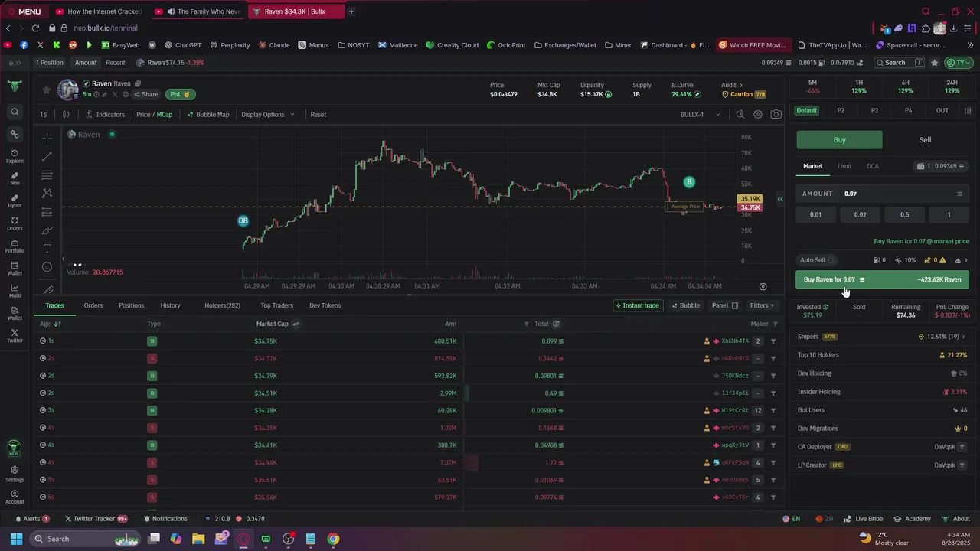Expand Display Options dropdown
This screenshot has width=980, height=551.
pyautogui.click(x=268, y=115)
